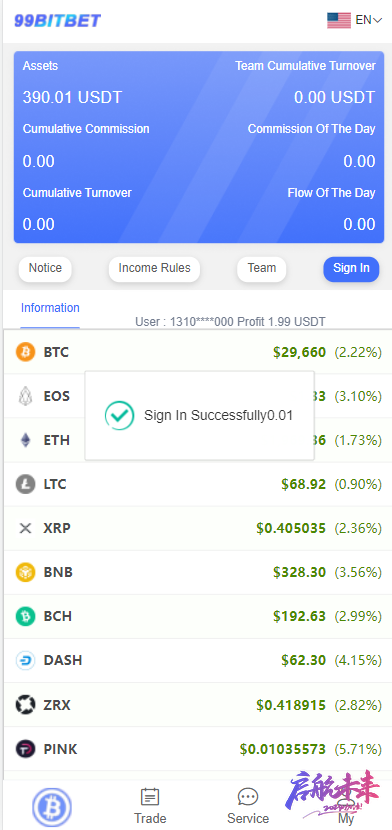The height and width of the screenshot is (830, 392).
Task: Open the Notice button
Action: point(45,269)
